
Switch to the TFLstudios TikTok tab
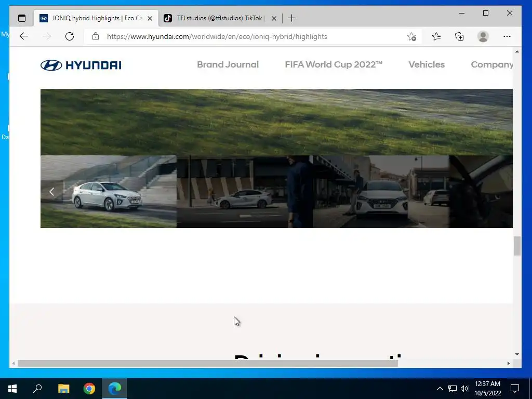click(x=220, y=18)
